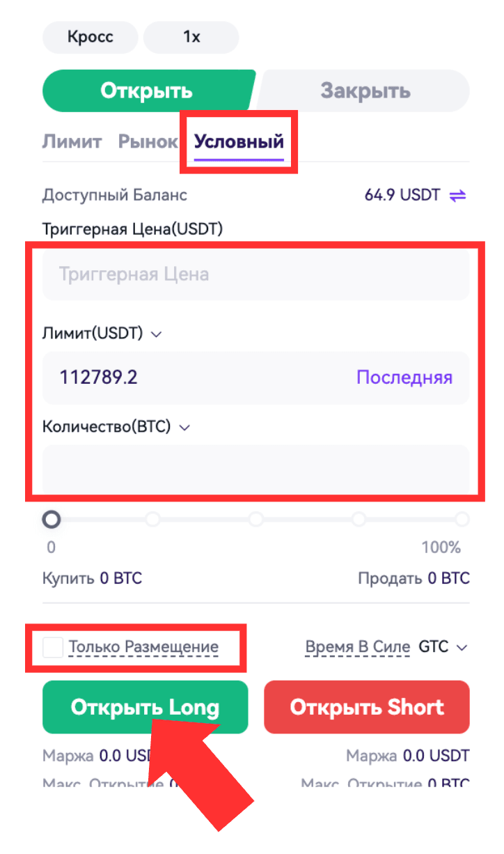This screenshot has height=854, width=504.
Task: Open the 1x leverage selector
Action: tap(191, 37)
